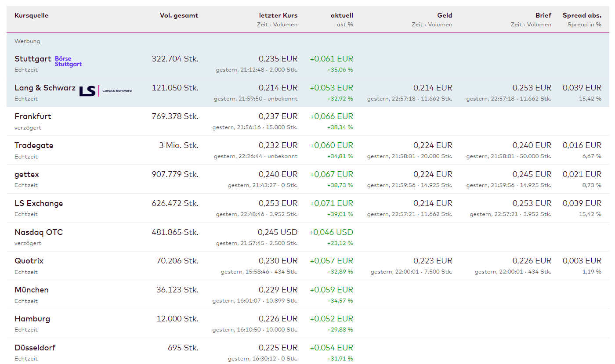615x364 pixels.
Task: Open the Düsseldorf exchange row
Action: click(307, 351)
